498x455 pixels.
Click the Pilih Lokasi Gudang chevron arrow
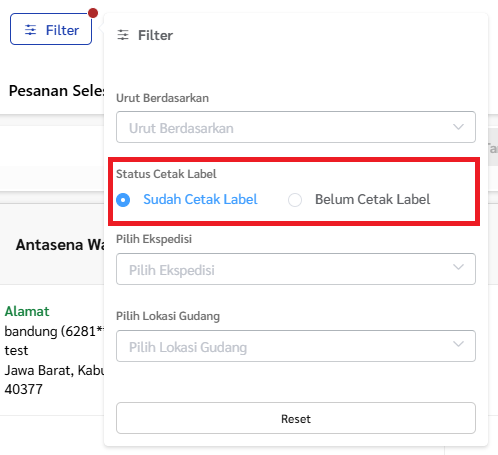[458, 344]
